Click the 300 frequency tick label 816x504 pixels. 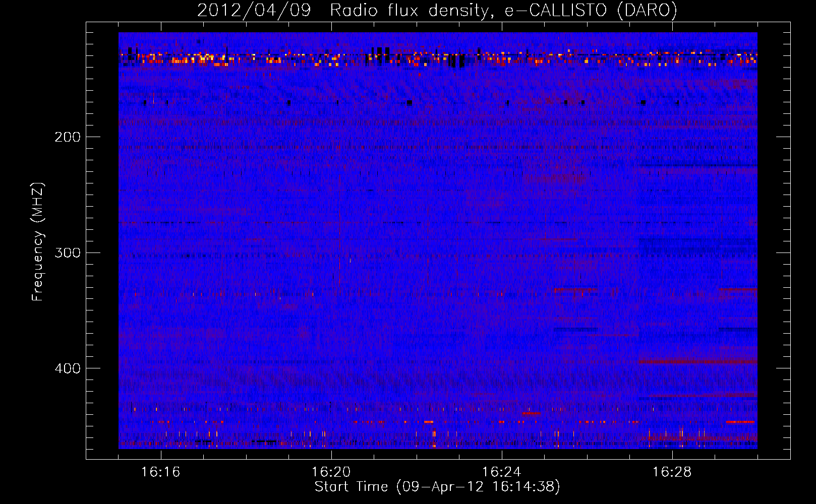[68, 253]
